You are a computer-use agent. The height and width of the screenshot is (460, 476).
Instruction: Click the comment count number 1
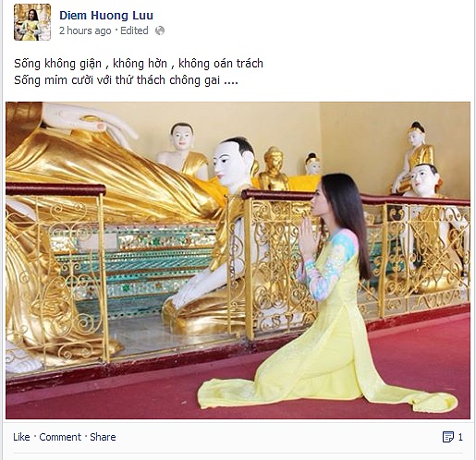click(460, 437)
